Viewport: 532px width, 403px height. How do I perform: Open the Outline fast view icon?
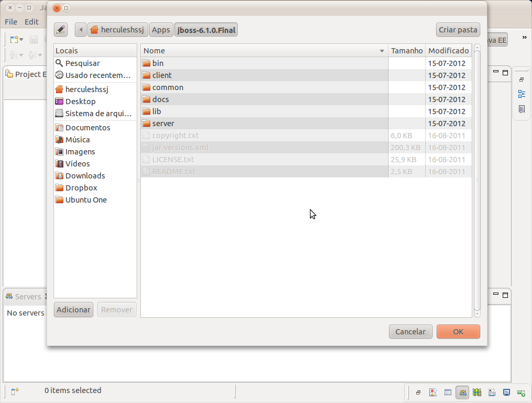522,94
